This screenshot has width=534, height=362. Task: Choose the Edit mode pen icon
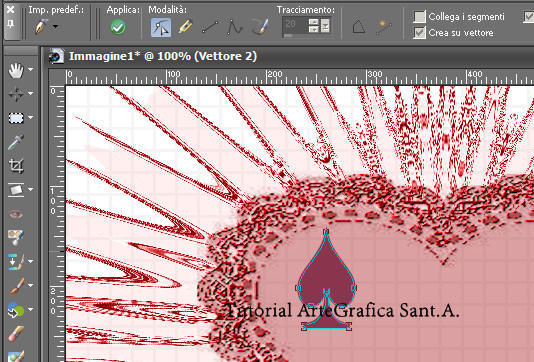161,27
